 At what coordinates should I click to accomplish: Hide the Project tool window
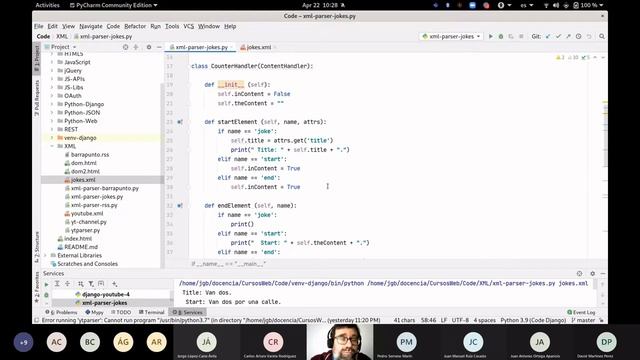(x=159, y=47)
